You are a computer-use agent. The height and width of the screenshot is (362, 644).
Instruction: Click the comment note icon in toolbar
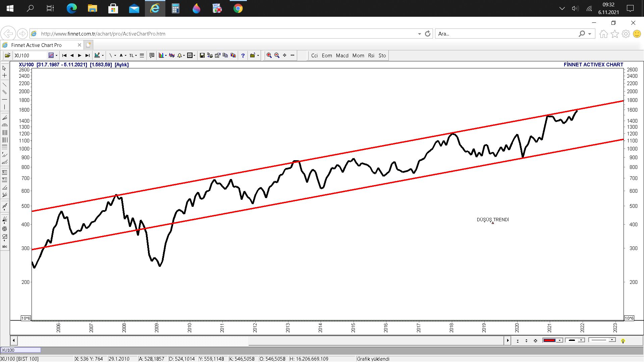point(152,55)
